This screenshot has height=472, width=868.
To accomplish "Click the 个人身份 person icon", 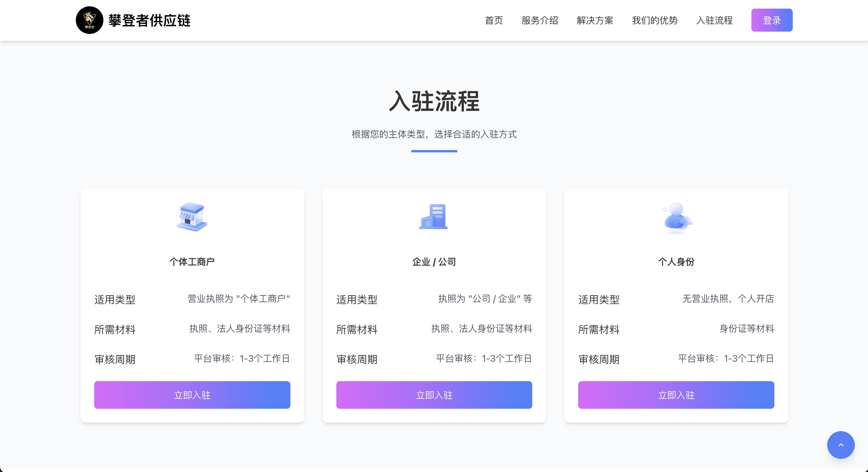I will click(676, 217).
